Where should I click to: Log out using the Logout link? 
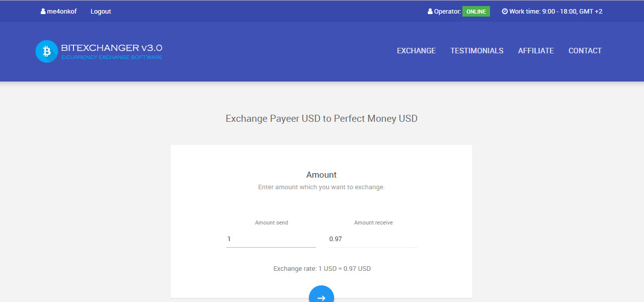click(101, 11)
